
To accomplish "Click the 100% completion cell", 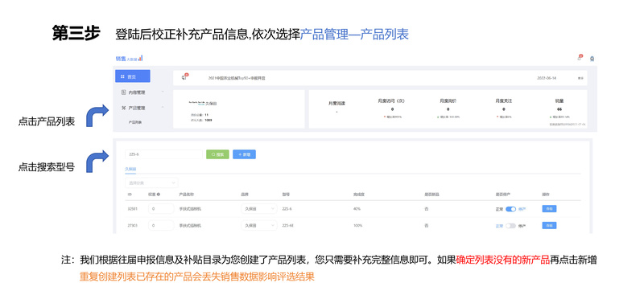I will pos(357,225).
